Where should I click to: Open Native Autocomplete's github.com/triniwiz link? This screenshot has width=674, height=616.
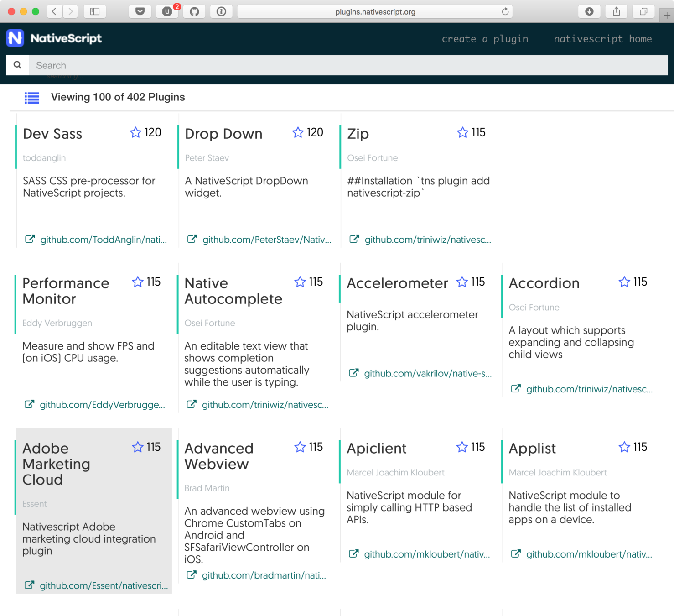[x=265, y=405]
